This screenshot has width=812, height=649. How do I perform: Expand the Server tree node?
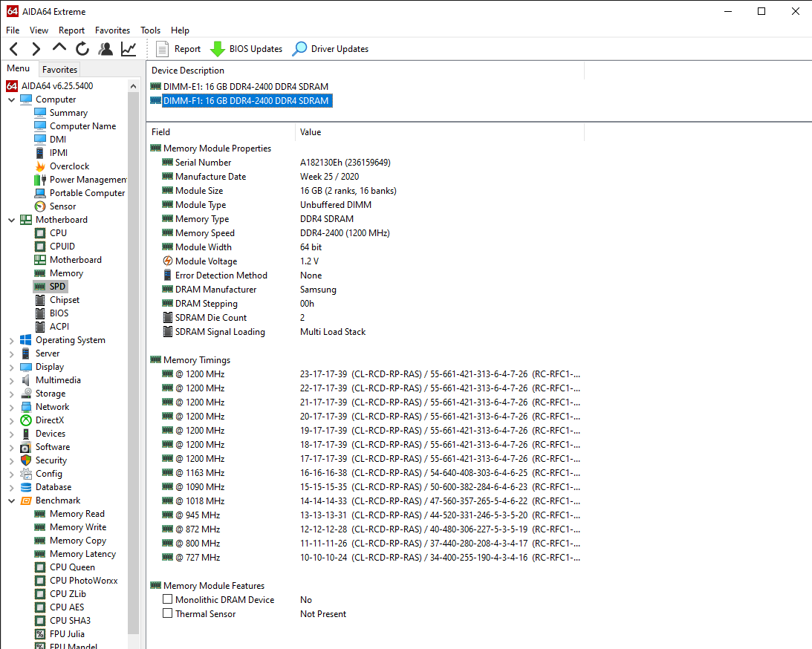11,354
